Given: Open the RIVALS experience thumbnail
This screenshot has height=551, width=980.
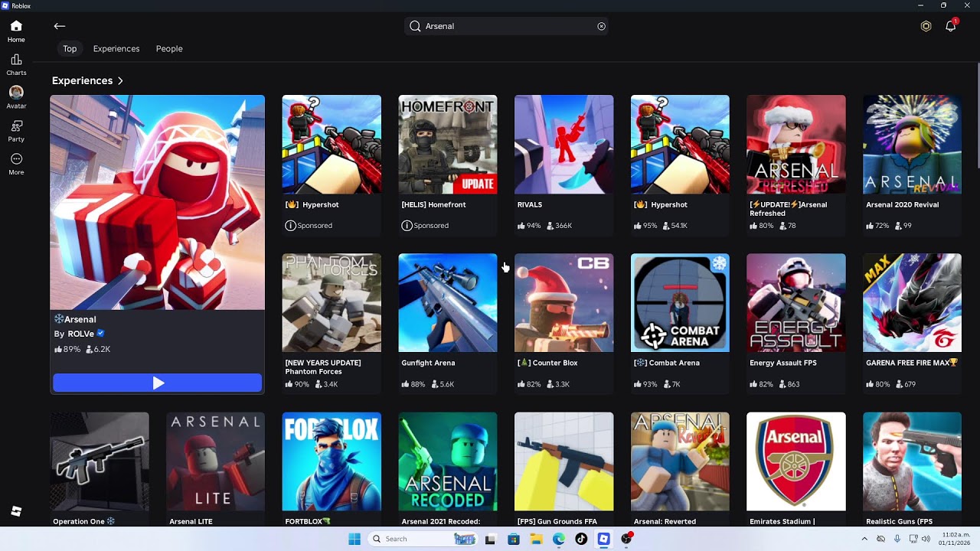Looking at the screenshot, I should coord(563,145).
